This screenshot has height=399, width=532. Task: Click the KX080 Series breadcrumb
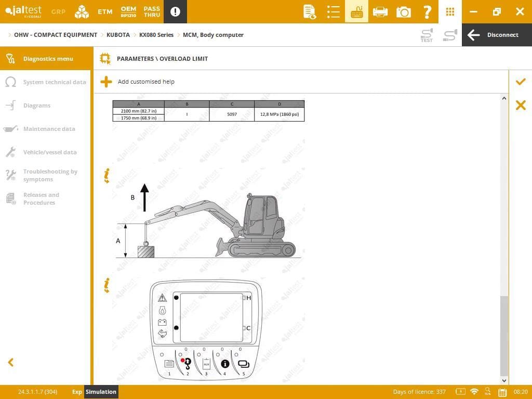click(x=156, y=35)
